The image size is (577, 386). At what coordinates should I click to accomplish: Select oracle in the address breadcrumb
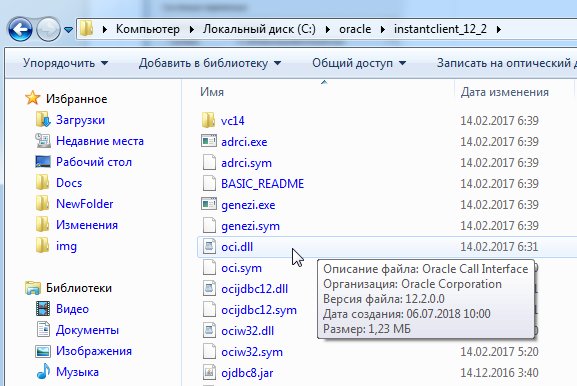pyautogui.click(x=355, y=29)
